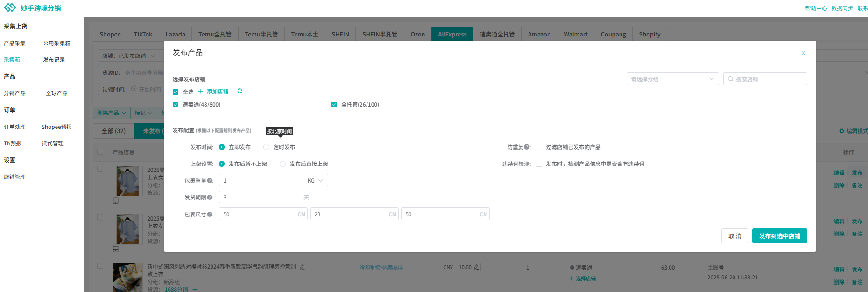The width and height of the screenshot is (868, 292).
Task: Click the plus icon next to 1688分销
Action: tap(195, 290)
